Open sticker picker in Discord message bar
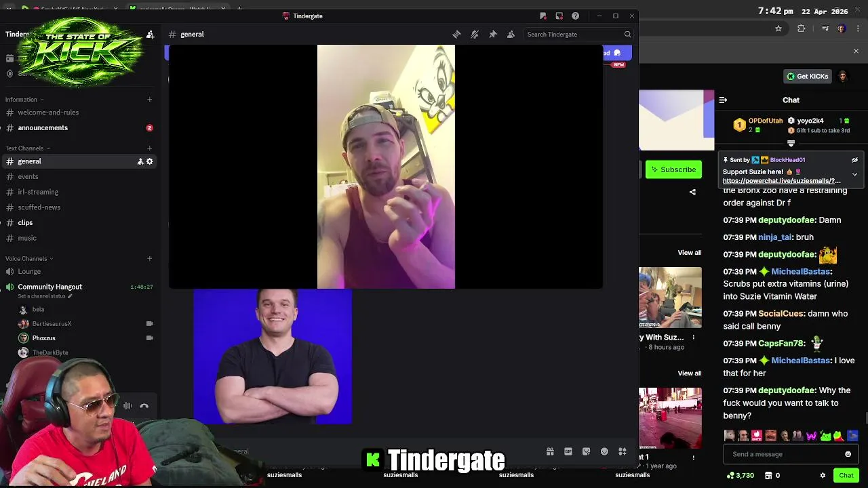Screen dimensions: 868x488 pyautogui.click(x=586, y=451)
